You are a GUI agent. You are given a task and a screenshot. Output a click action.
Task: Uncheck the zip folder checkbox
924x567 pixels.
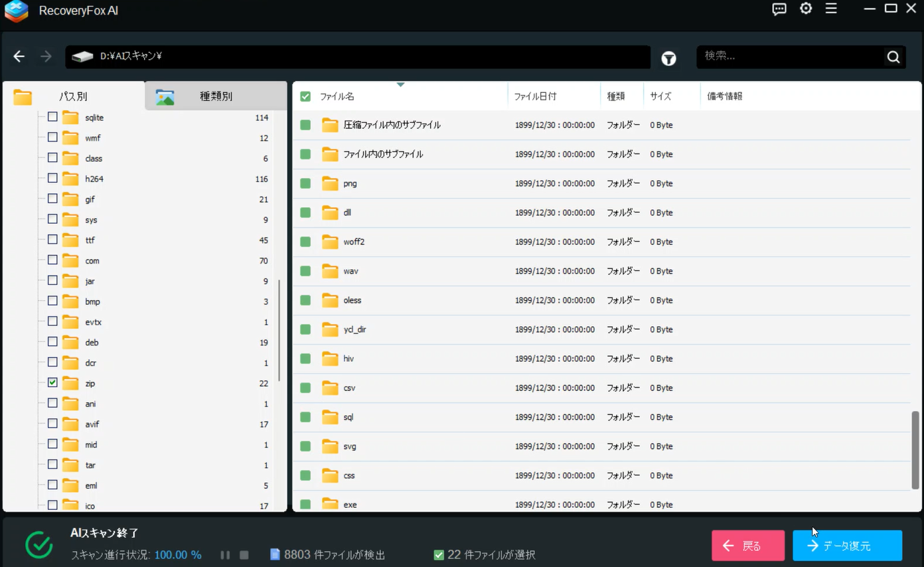point(52,382)
